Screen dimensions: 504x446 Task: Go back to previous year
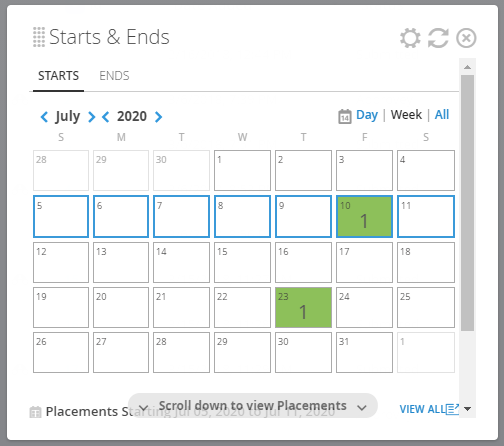pyautogui.click(x=106, y=117)
